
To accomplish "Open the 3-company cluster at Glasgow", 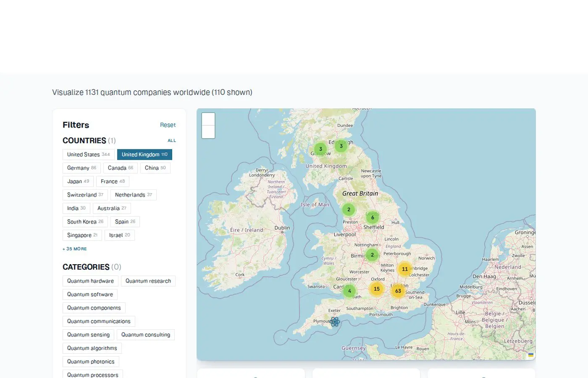I will pos(320,149).
